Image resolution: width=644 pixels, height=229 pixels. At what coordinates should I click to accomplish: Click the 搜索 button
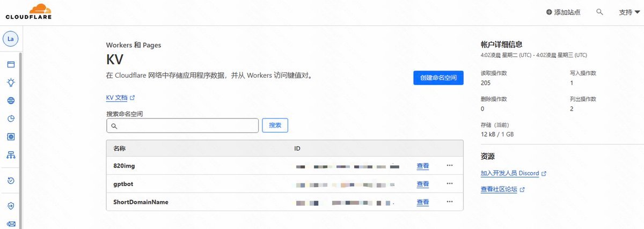(275, 125)
